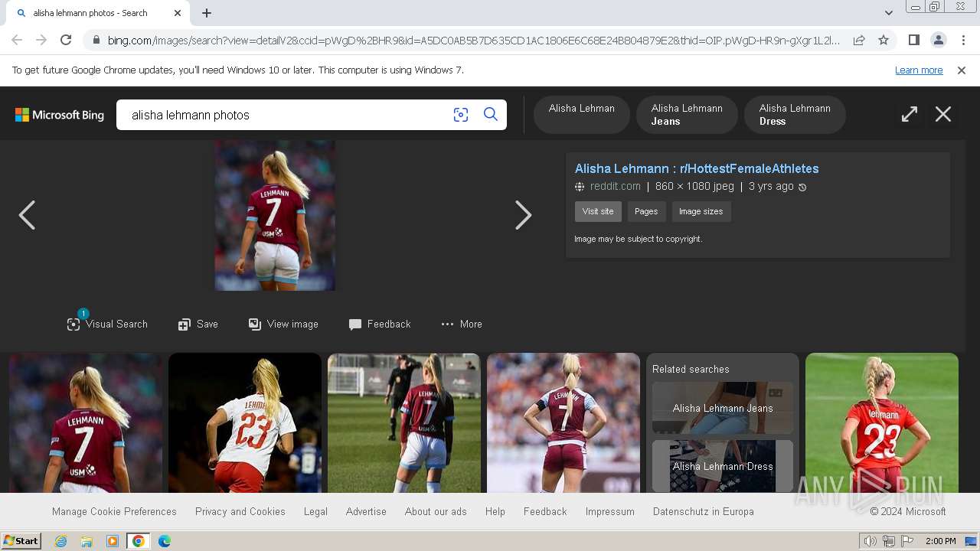Click View image button
The image size is (980, 551).
pos(283,324)
